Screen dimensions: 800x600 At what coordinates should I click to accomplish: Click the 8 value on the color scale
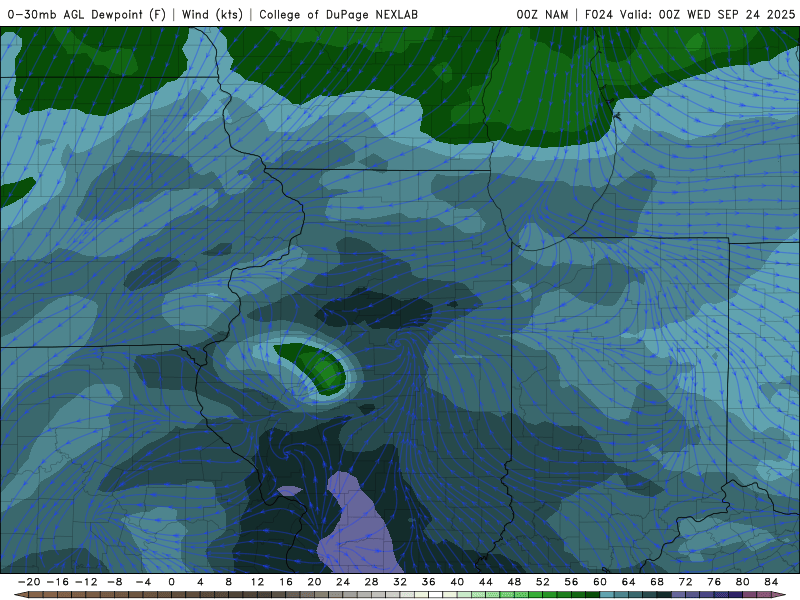(229, 582)
